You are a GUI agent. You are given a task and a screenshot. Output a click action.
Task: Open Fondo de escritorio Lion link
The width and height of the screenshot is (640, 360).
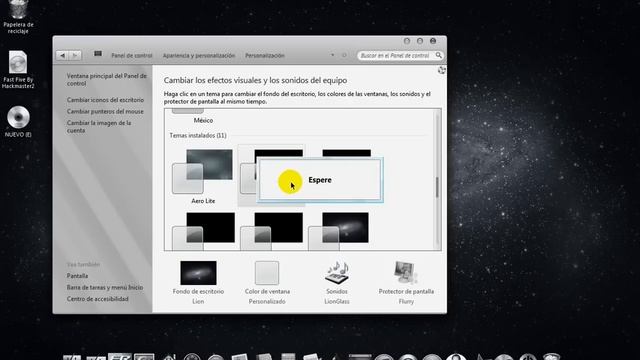pyautogui.click(x=198, y=296)
